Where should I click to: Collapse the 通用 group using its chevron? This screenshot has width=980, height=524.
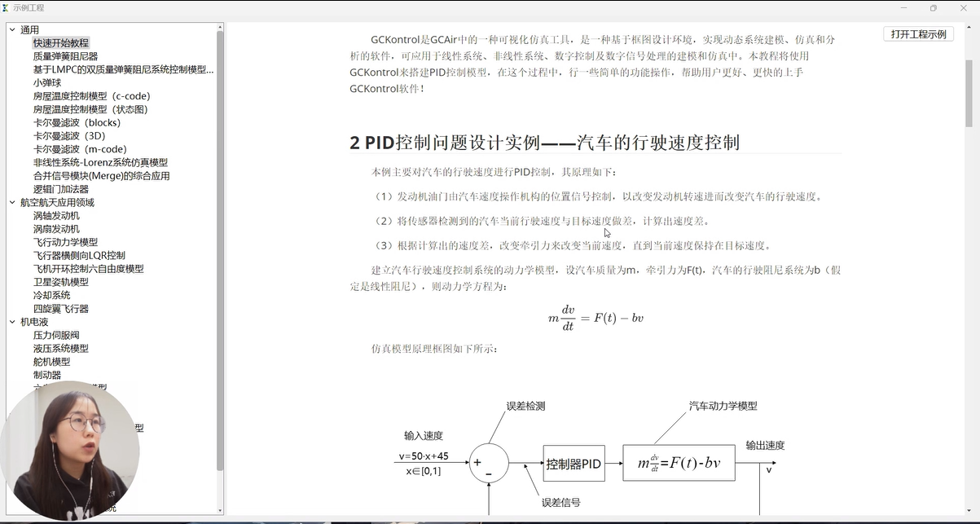tap(12, 30)
